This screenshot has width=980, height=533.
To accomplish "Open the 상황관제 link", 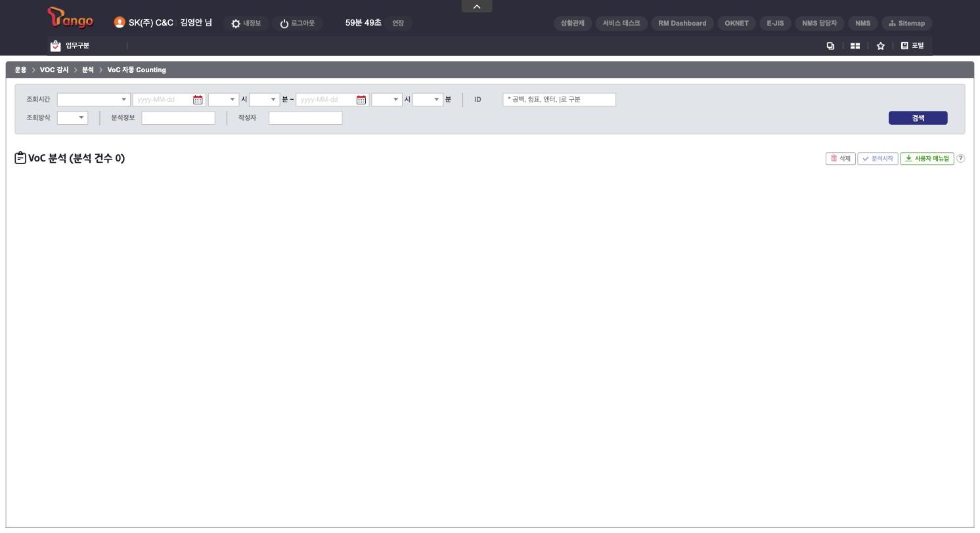I will pos(573,24).
